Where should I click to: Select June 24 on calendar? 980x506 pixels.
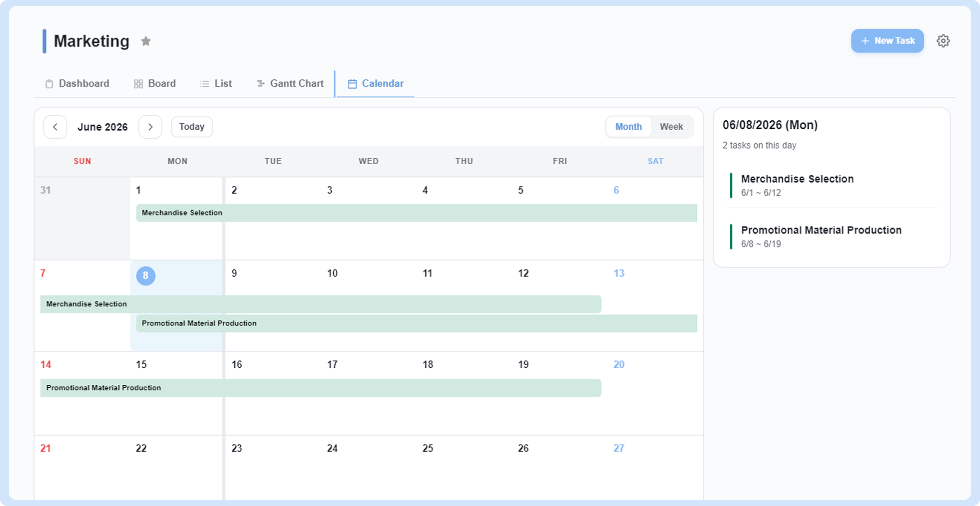332,448
